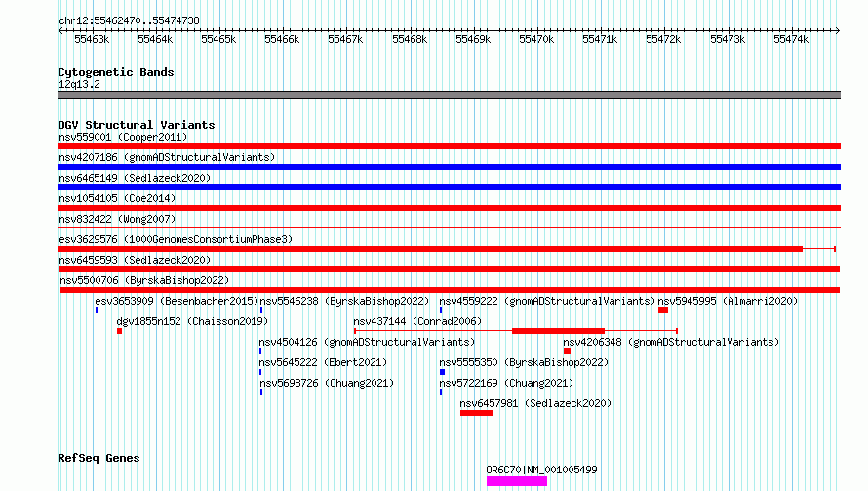
Task: Open nsv5698726 (Chuang2021) label
Action: (327, 383)
